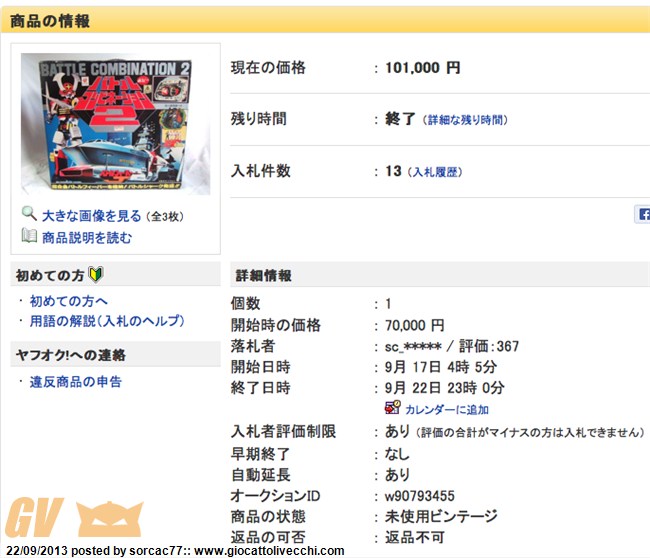Click the 初めての方 sidebar heading
The image size is (650, 558).
click(x=50, y=275)
